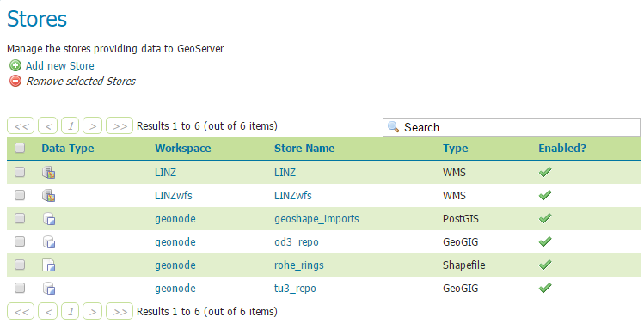644x329 pixels.
Task: Open the geonode workspace in the od3_repo row
Action: pos(175,242)
